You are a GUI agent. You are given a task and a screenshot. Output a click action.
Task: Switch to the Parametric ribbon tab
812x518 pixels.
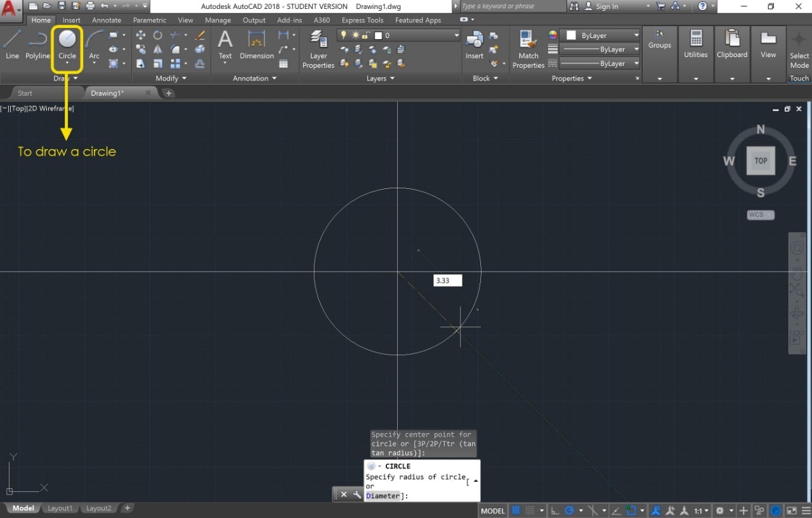click(150, 20)
